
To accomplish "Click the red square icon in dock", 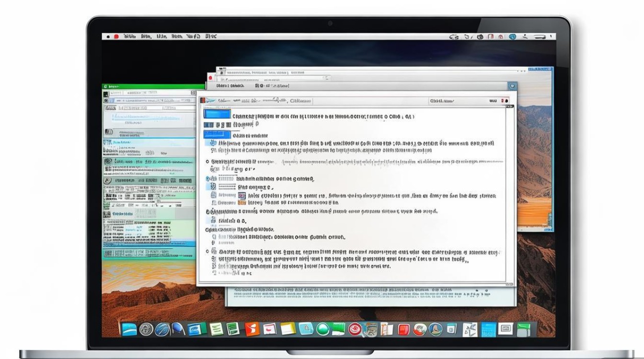I will tap(403, 329).
